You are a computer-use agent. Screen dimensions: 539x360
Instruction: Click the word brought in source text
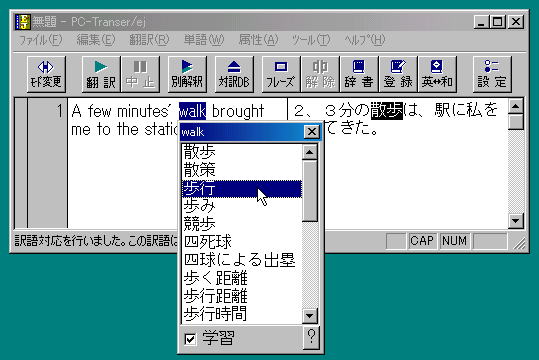(238, 111)
